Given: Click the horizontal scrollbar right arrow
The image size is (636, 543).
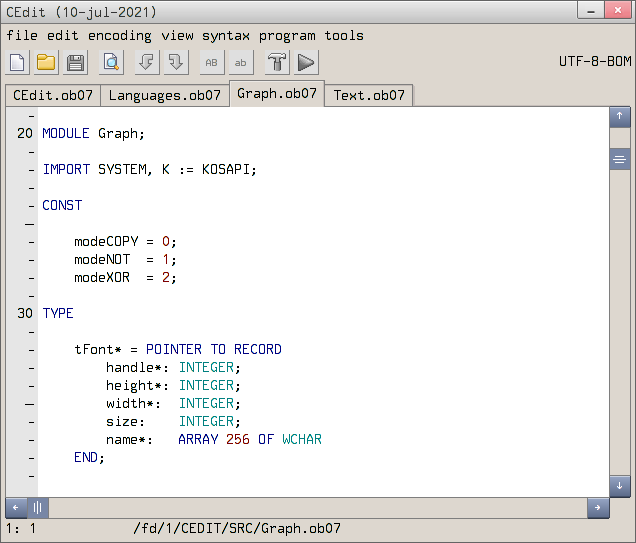Looking at the screenshot, I should [x=599, y=508].
